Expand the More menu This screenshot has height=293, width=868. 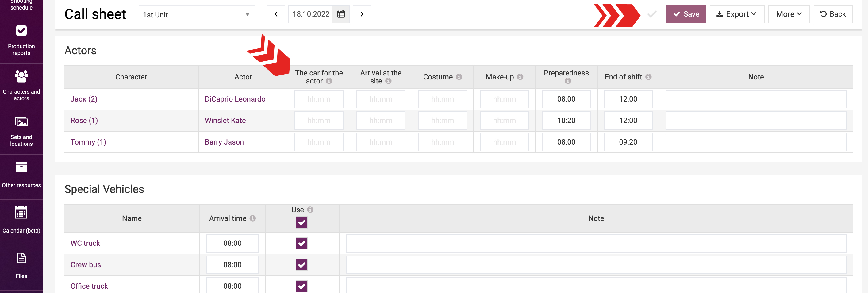coord(789,14)
